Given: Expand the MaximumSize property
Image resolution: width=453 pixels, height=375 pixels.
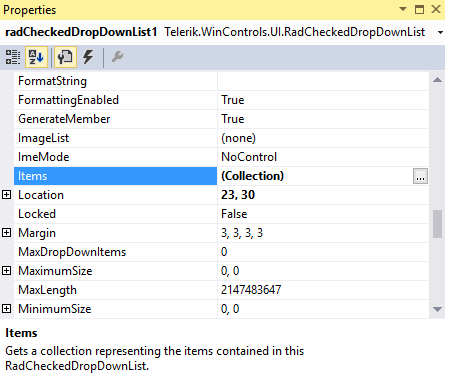Looking at the screenshot, I should tap(7, 271).
